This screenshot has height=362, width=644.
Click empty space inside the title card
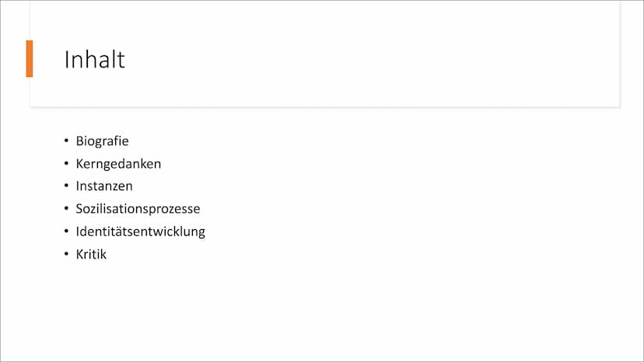pos(369,57)
